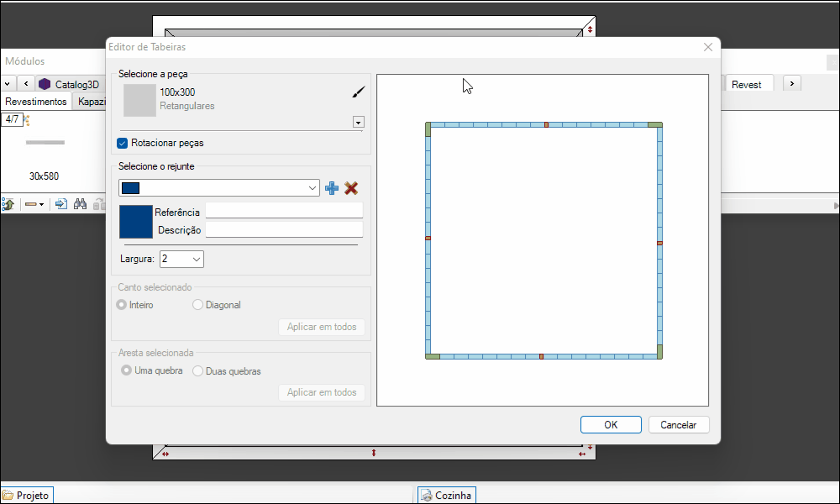Image resolution: width=840 pixels, height=504 pixels.
Task: Open the Cozinha tab at the bottom
Action: pos(447,496)
